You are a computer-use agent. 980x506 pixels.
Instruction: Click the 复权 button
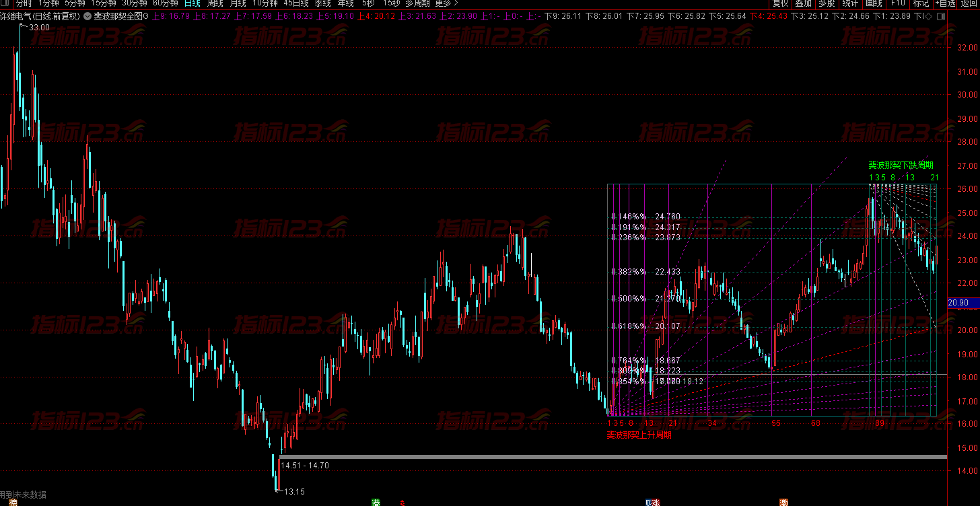pos(780,3)
